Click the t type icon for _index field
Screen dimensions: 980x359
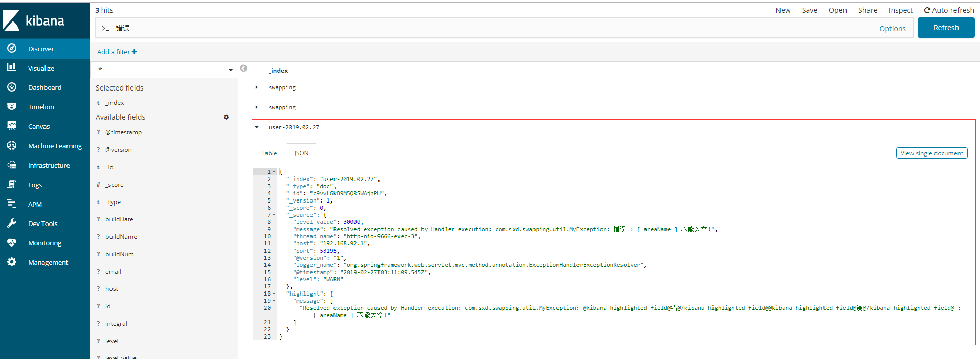pyautogui.click(x=98, y=103)
